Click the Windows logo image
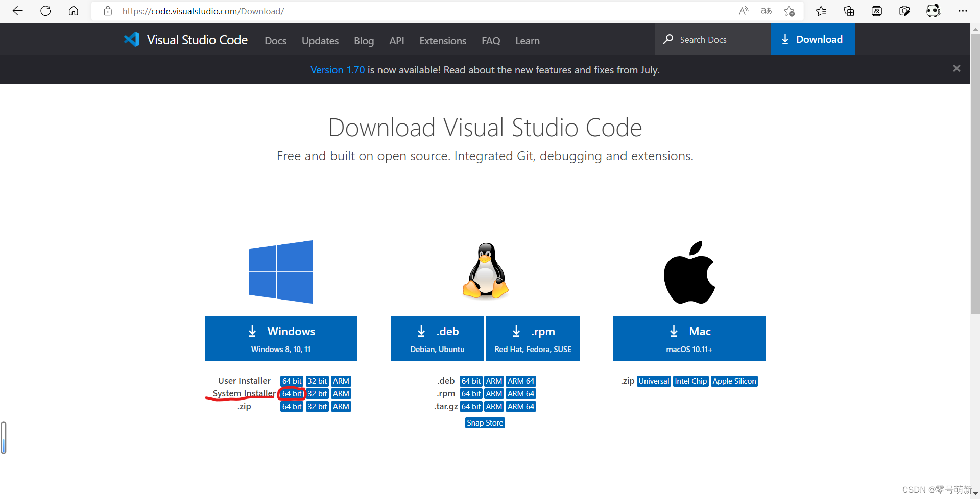Screen dimensions: 980x499 click(x=281, y=272)
